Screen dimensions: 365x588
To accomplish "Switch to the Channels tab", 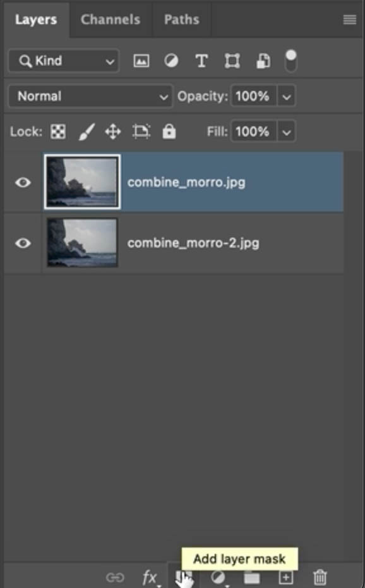I will 111,20.
